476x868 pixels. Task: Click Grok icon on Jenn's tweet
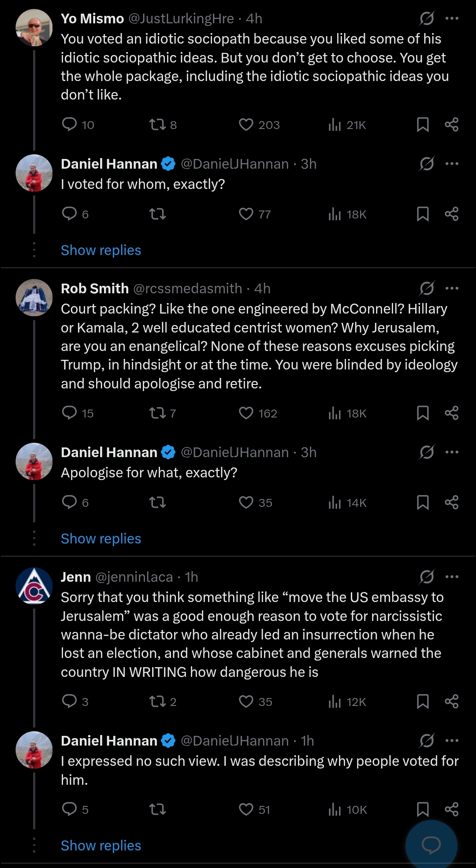click(x=427, y=576)
